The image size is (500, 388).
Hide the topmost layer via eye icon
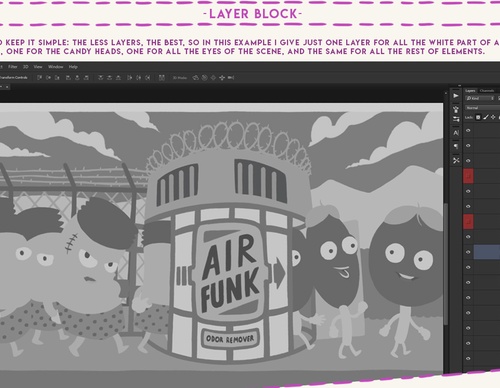(x=468, y=130)
